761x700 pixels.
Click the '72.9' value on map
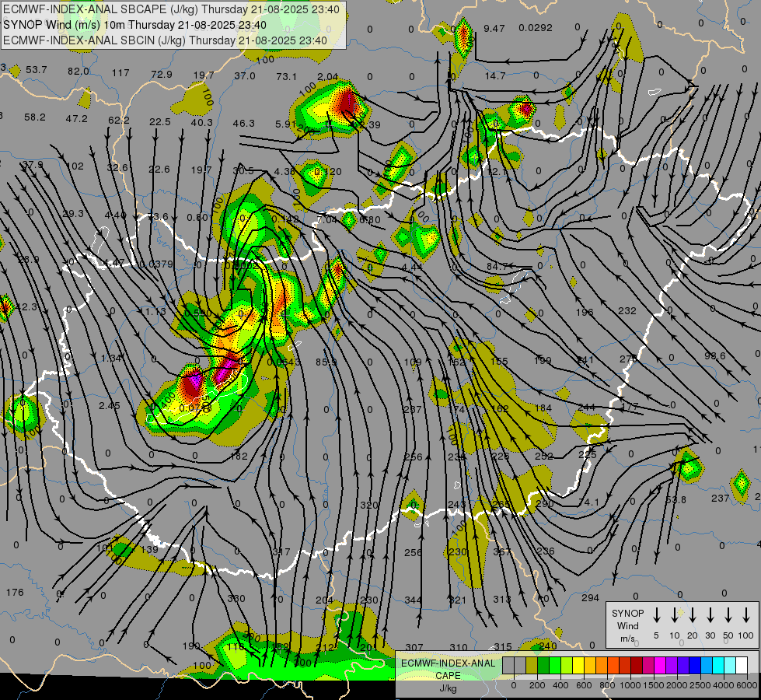[162, 75]
